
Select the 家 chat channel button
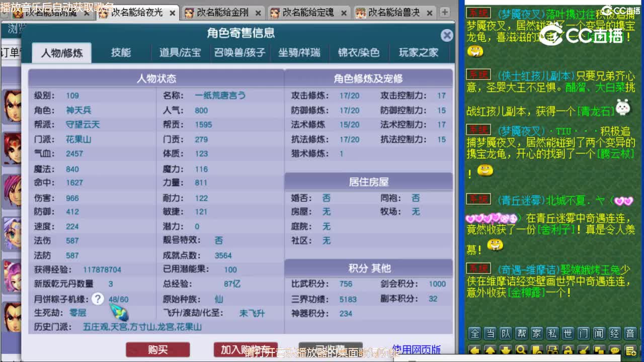[537, 334]
